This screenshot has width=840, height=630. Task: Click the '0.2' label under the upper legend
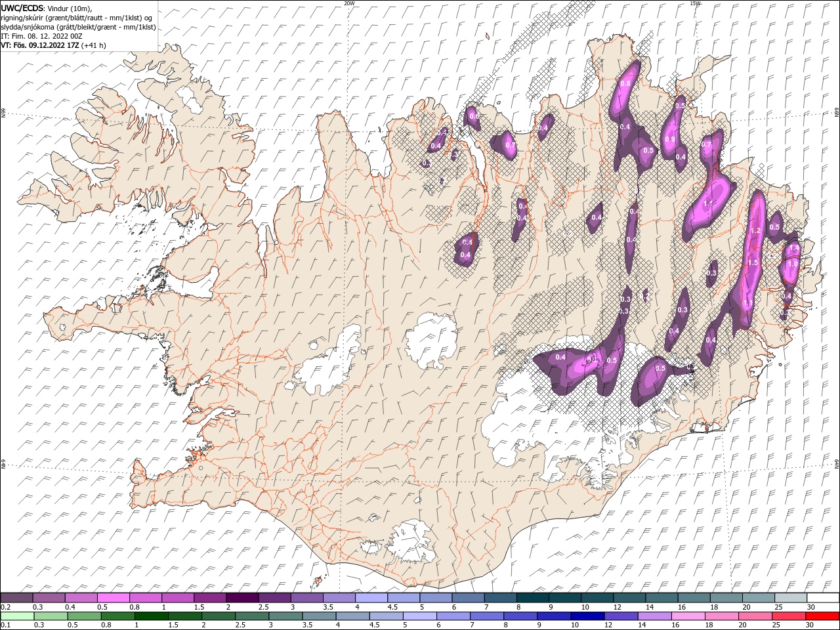pyautogui.click(x=5, y=607)
